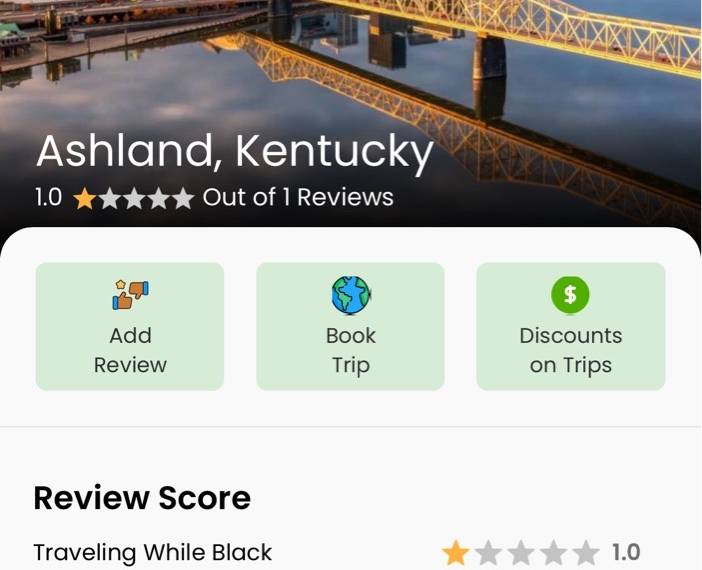The height and width of the screenshot is (570, 702).
Task: Click the Traveling While Black label
Action: [153, 553]
